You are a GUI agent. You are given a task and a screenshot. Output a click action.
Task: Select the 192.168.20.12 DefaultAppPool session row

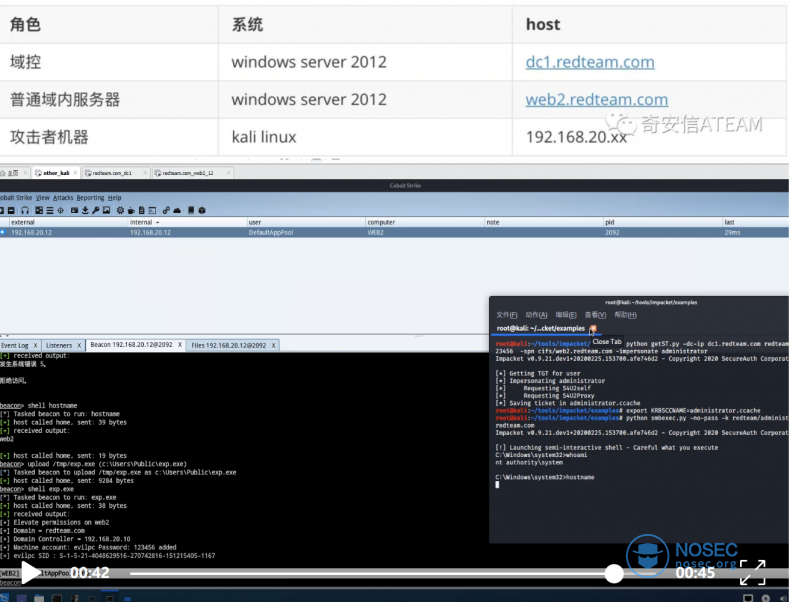pos(394,232)
